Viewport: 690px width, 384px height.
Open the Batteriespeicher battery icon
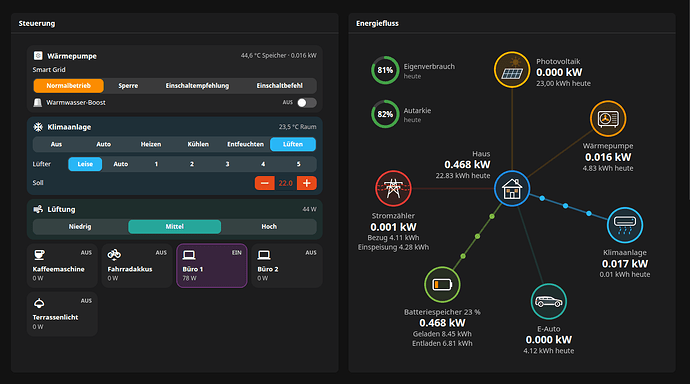(442, 285)
